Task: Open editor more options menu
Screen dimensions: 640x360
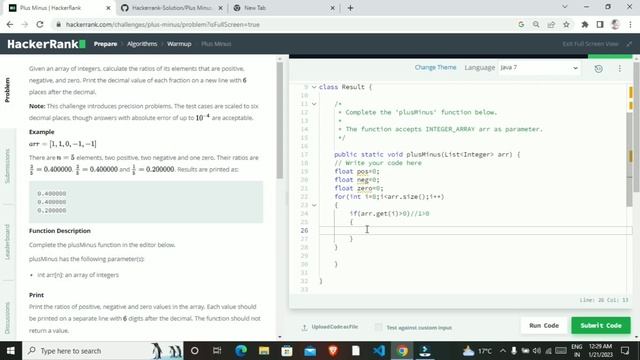Action: pyautogui.click(x=620, y=69)
